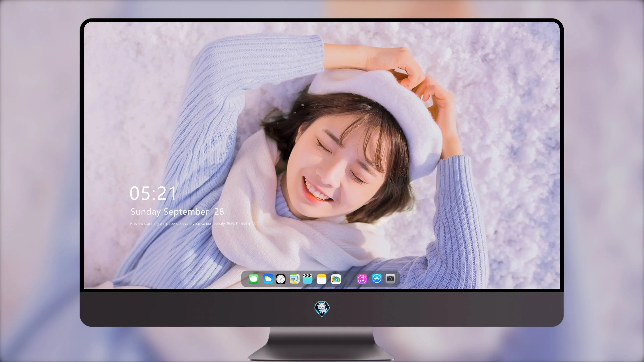The width and height of the screenshot is (644, 362).
Task: Open the Videos clapperboard icon in dock
Action: pyautogui.click(x=308, y=279)
